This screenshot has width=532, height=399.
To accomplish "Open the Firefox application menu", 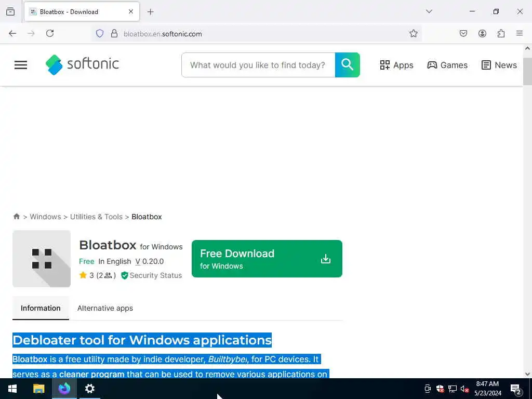I will tap(520, 33).
